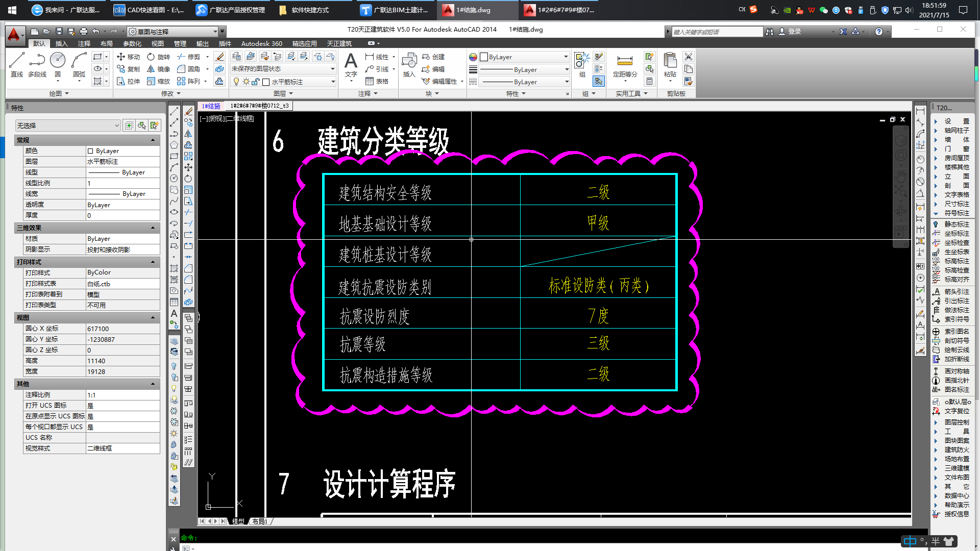Toggle the PICKADD selection mode button in properties panel
This screenshot has height=551, width=980.
pyautogui.click(x=129, y=126)
